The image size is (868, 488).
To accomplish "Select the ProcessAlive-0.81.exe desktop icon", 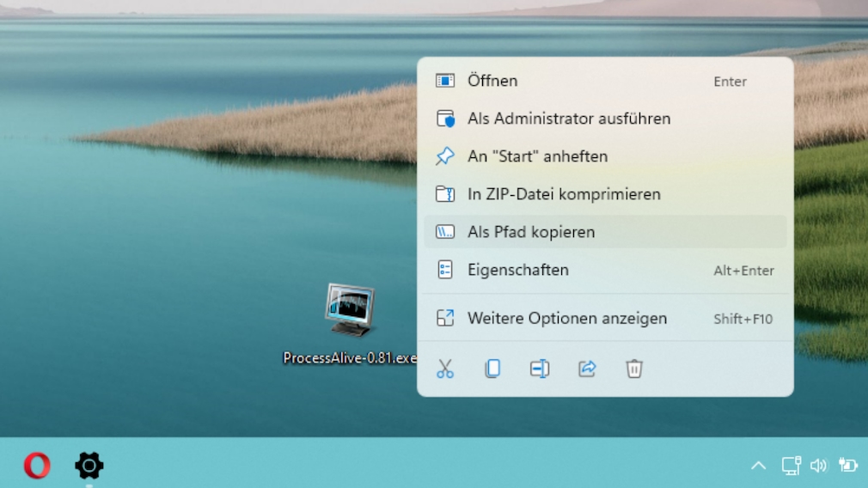I will click(350, 310).
